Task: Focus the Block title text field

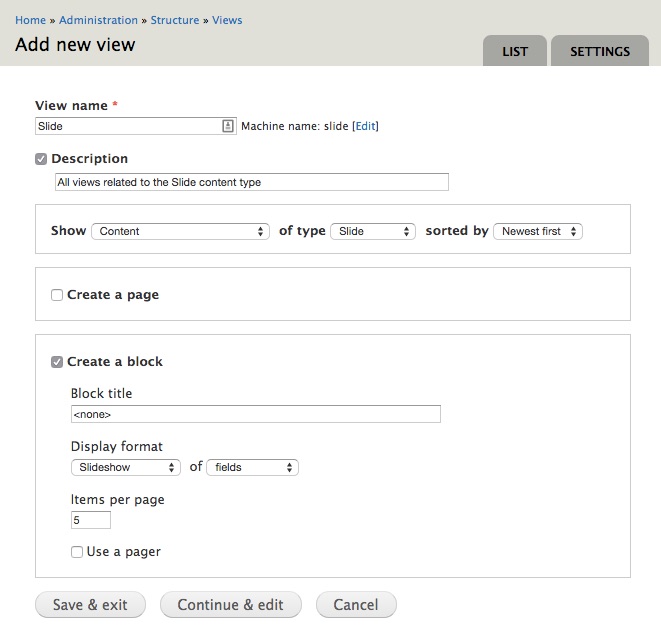Action: 255,414
